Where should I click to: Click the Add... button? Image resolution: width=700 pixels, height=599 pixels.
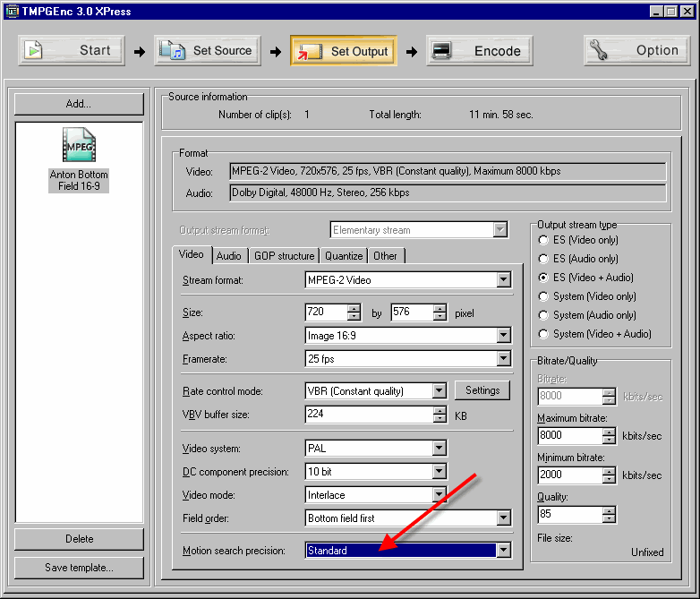pos(79,104)
